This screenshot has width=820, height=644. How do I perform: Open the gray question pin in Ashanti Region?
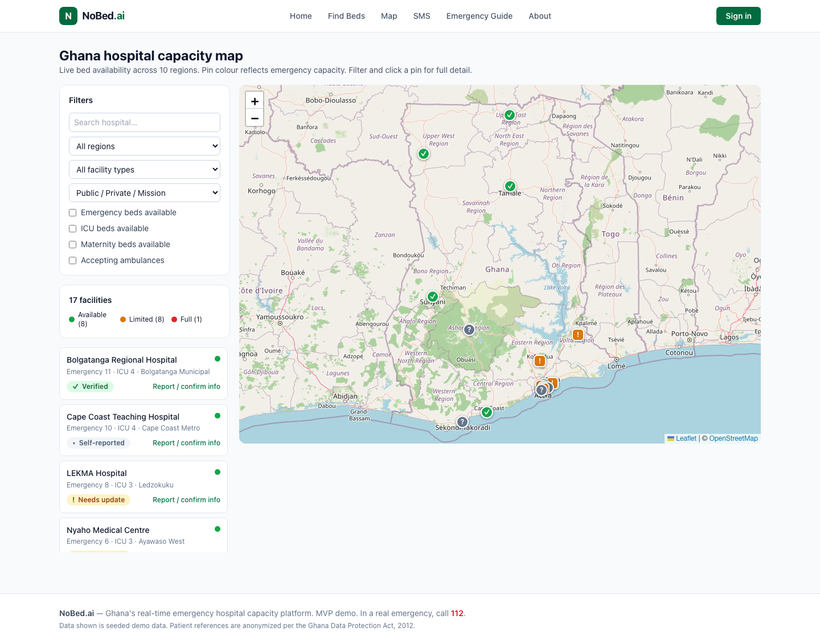tap(469, 330)
